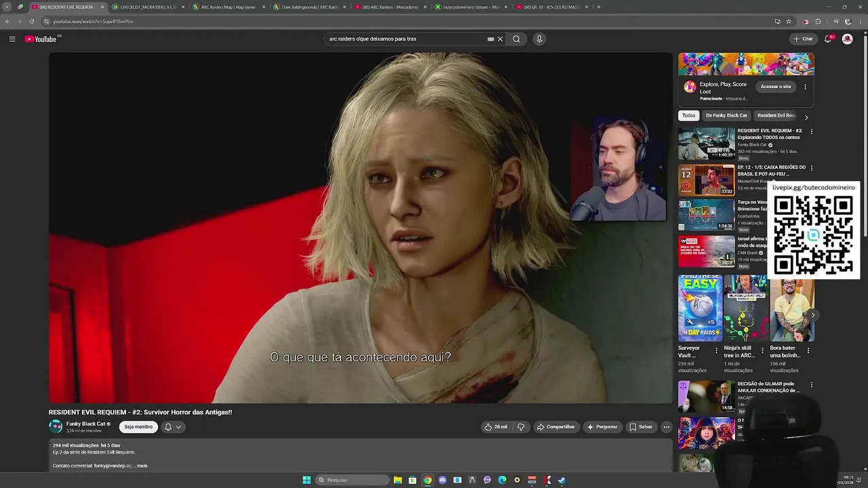Image resolution: width=868 pixels, height=488 pixels.
Task: Click the video player showing the subtitle
Action: 360,228
